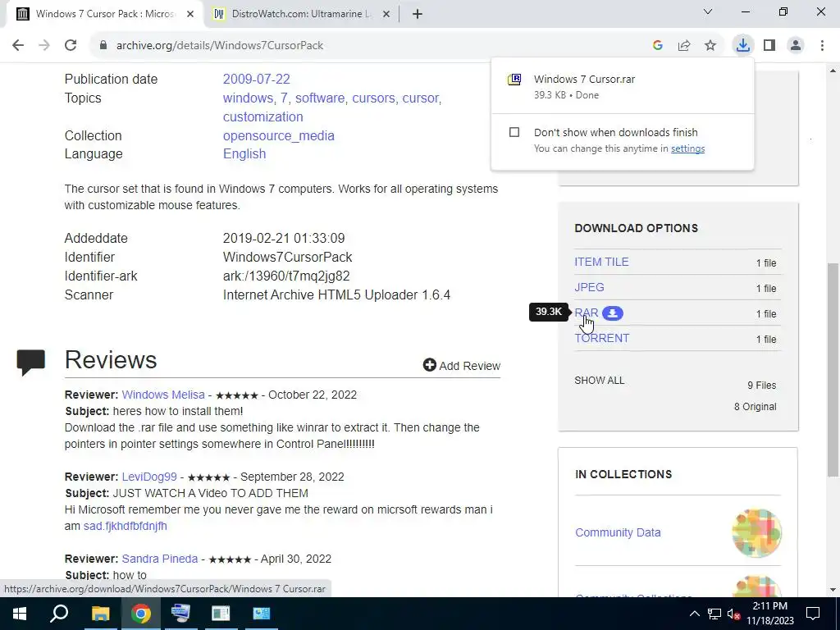This screenshot has width=840, height=630.
Task: Click the network tray icon
Action: (714, 614)
